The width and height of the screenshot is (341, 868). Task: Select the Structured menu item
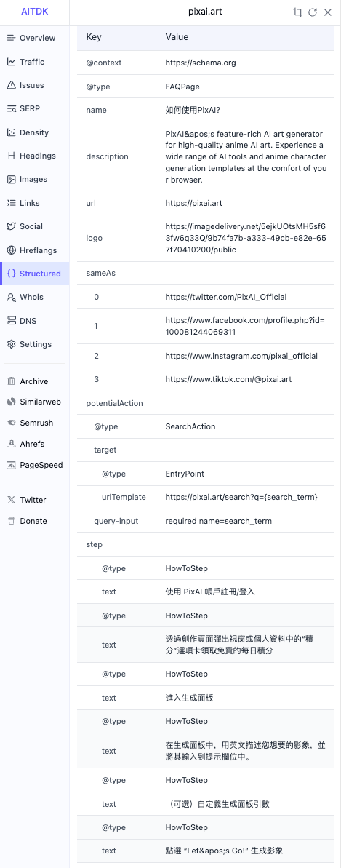[x=35, y=274]
